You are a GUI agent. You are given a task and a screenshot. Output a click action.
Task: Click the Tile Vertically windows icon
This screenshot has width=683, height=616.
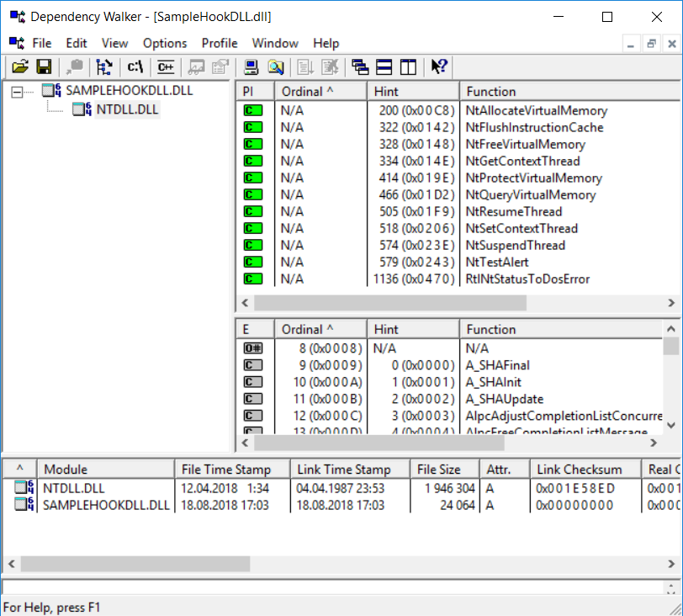(408, 66)
